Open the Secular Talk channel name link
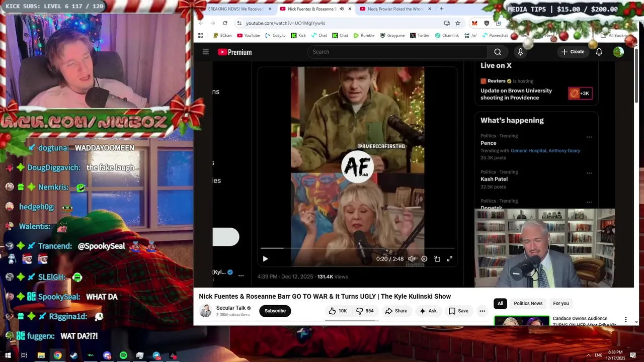 [231, 308]
